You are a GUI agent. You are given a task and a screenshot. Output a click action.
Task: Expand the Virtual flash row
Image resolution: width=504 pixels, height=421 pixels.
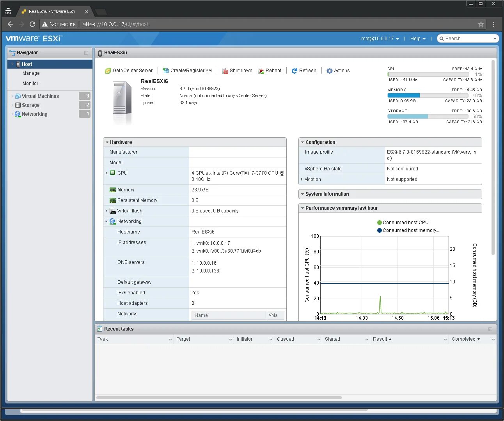(x=106, y=211)
